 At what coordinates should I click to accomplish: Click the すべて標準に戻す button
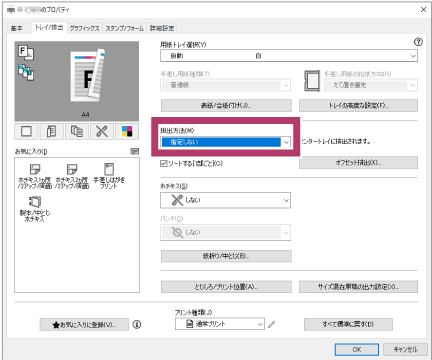click(348, 324)
